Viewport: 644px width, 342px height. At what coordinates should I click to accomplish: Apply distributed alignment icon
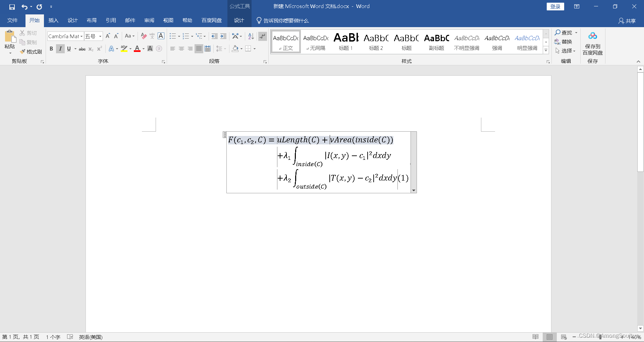pos(208,49)
